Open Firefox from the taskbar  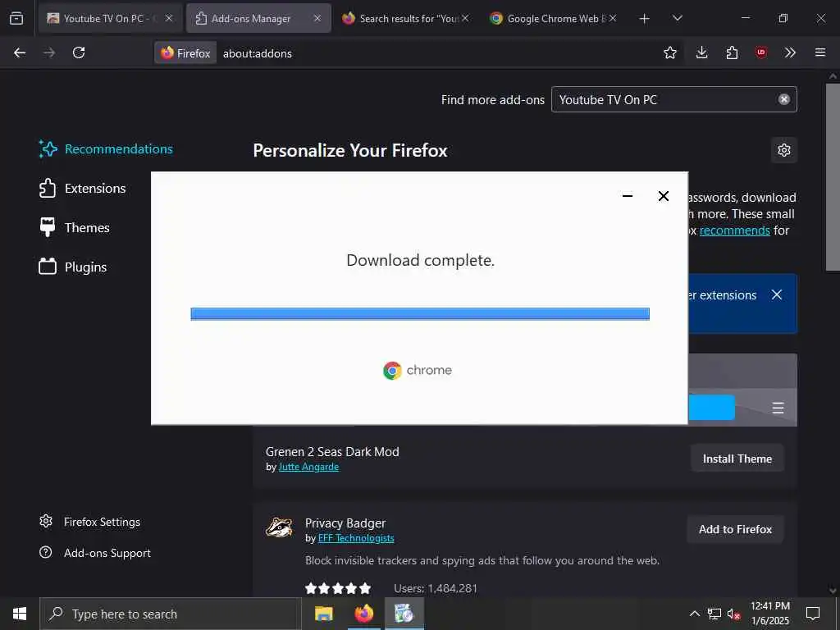click(x=363, y=614)
